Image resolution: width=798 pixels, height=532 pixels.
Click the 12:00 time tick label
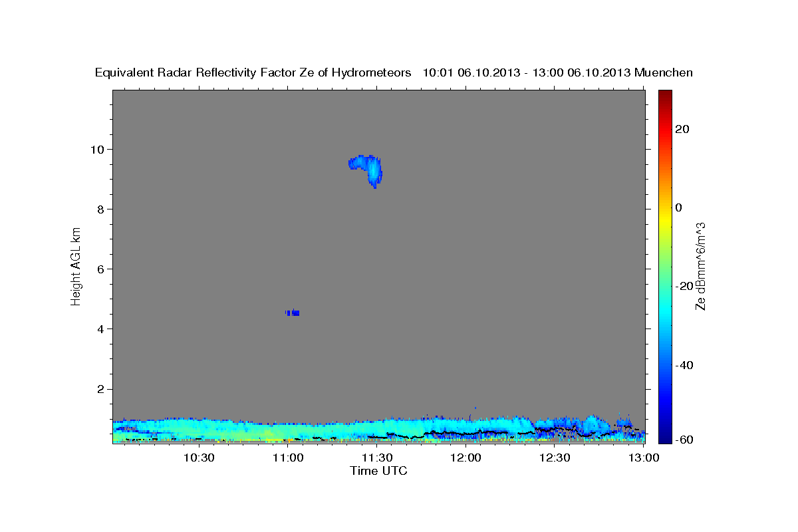click(465, 458)
